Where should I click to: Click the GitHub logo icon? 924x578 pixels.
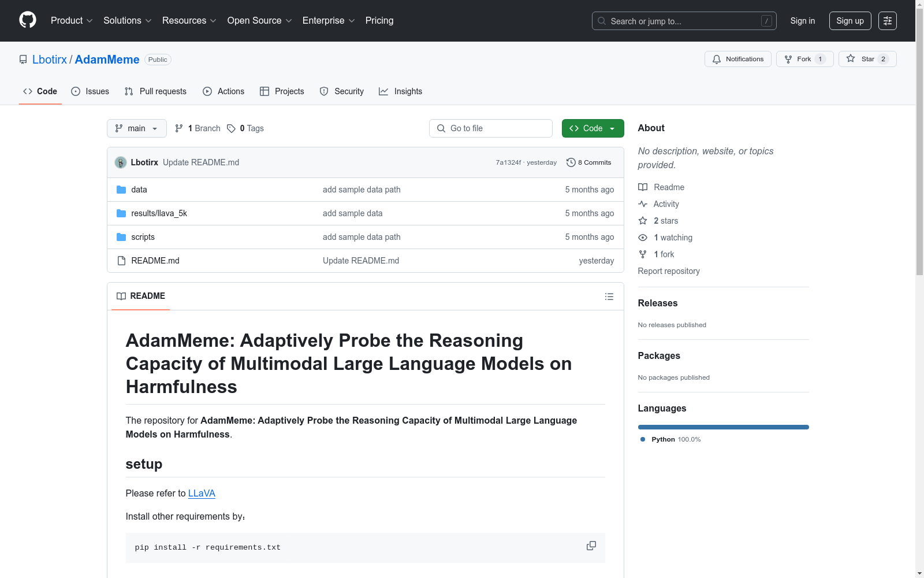point(28,20)
